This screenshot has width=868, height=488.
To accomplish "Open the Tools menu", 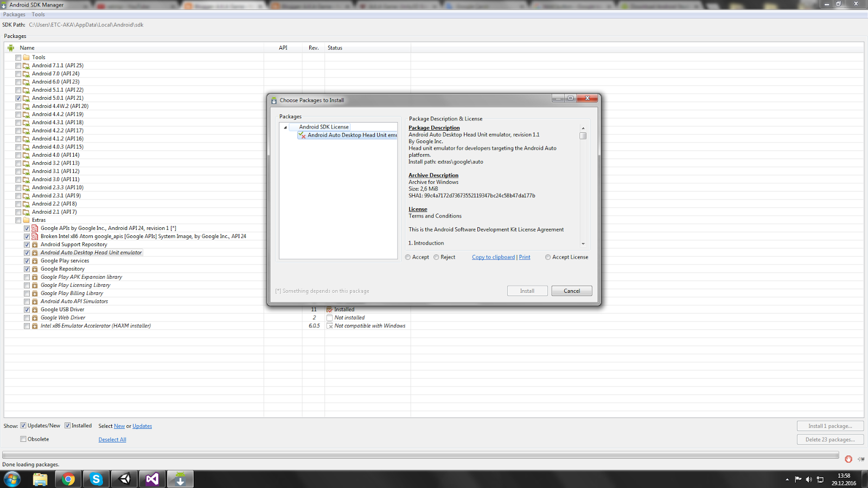I will click(38, 15).
